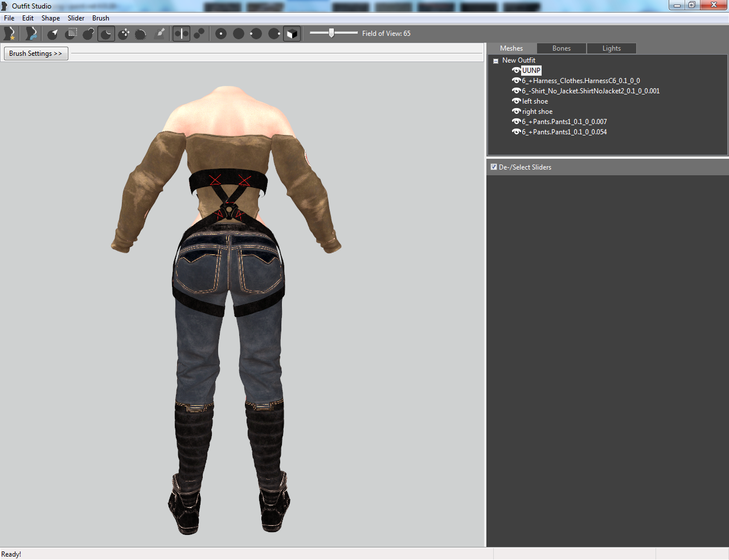This screenshot has width=729, height=560.
Task: Uncheck De-/Select Sliders checkbox
Action: (x=494, y=167)
